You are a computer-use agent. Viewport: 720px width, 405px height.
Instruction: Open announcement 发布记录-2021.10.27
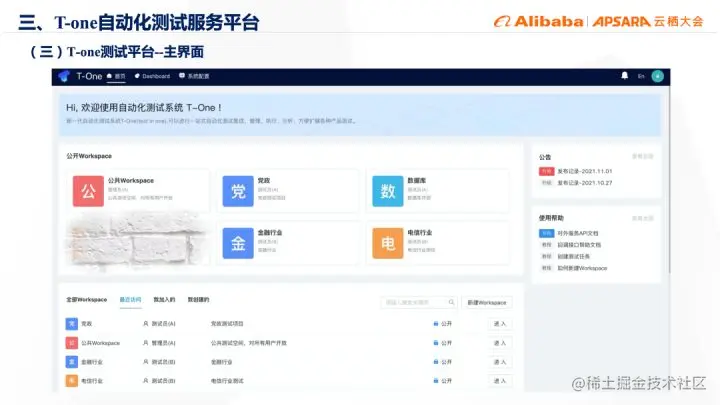[585, 183]
